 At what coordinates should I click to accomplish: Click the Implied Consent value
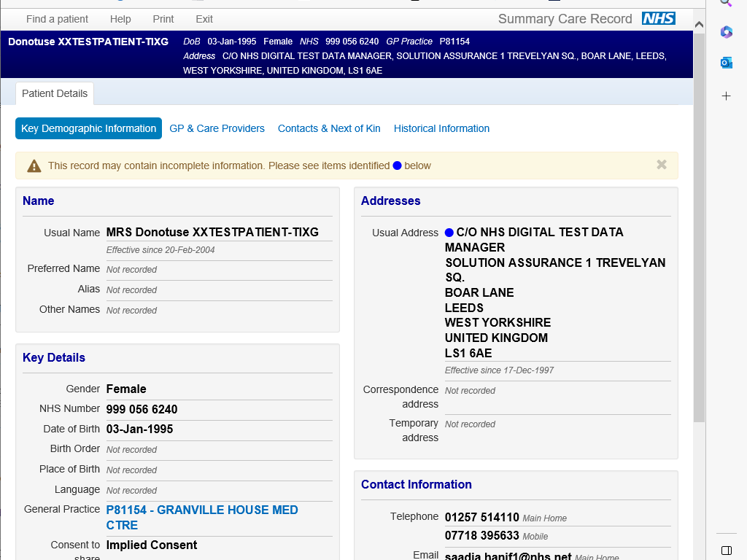pos(152,545)
